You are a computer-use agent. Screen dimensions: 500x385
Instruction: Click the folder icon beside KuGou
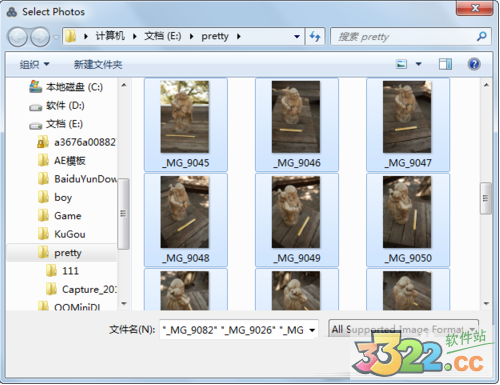click(x=43, y=234)
